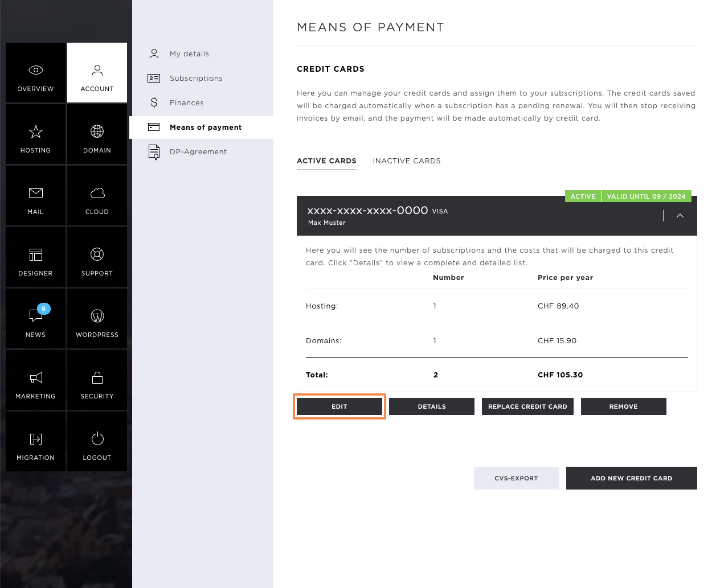Click the Edit button

pyautogui.click(x=339, y=406)
